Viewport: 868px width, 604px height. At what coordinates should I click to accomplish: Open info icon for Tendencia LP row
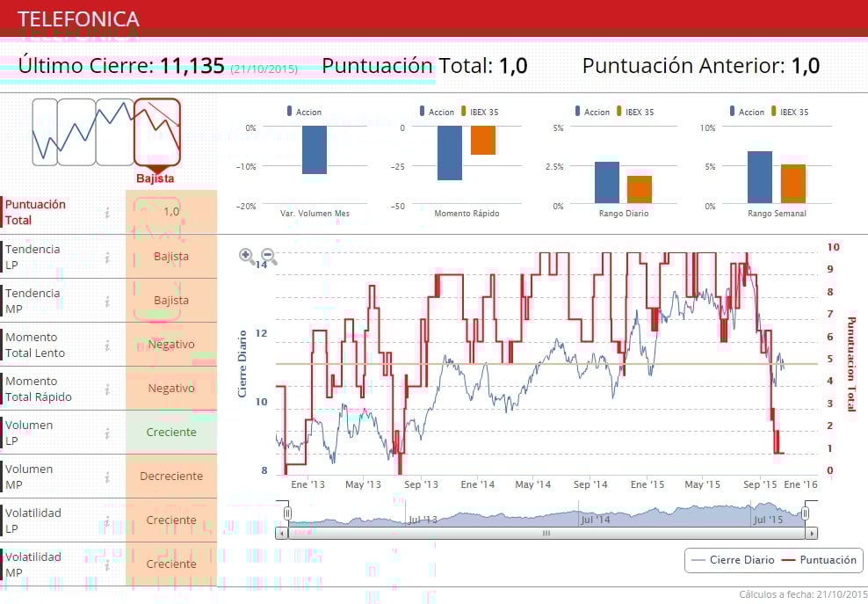(x=107, y=257)
